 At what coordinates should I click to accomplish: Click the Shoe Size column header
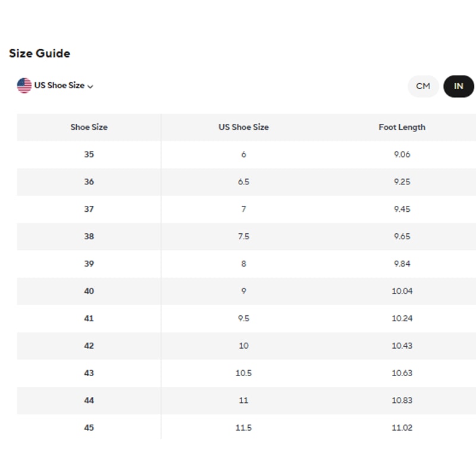[x=89, y=127]
